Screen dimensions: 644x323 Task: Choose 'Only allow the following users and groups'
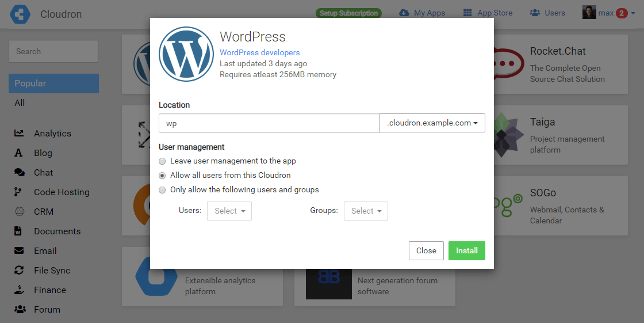(162, 190)
